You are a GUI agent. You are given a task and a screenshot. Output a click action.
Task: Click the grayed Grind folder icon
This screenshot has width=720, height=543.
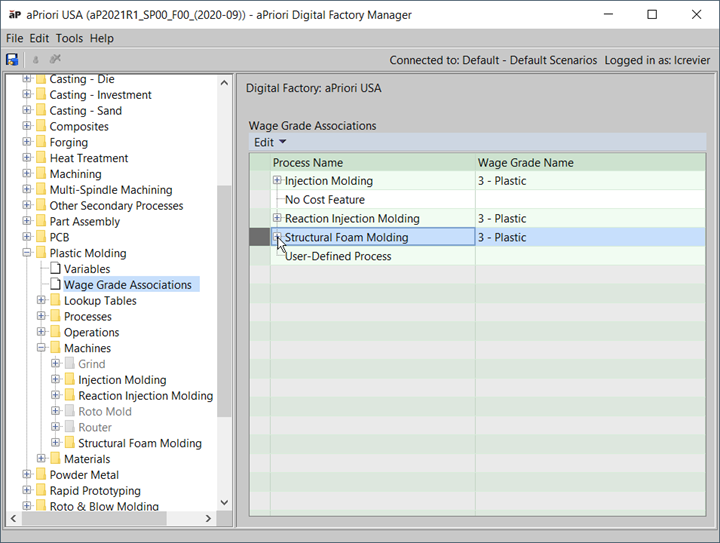pos(69,364)
